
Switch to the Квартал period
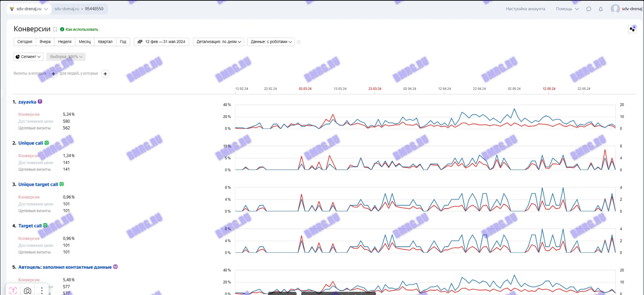click(x=105, y=42)
